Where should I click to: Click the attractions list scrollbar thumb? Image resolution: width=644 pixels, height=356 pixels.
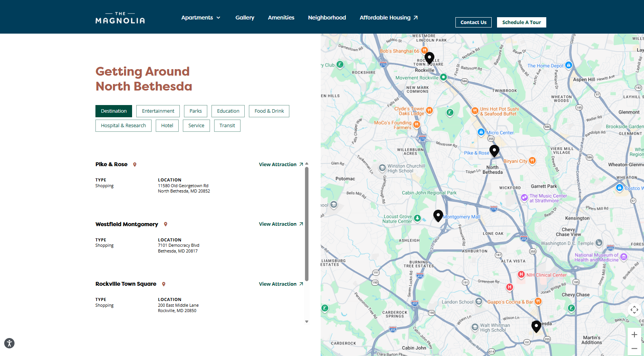[307, 224]
